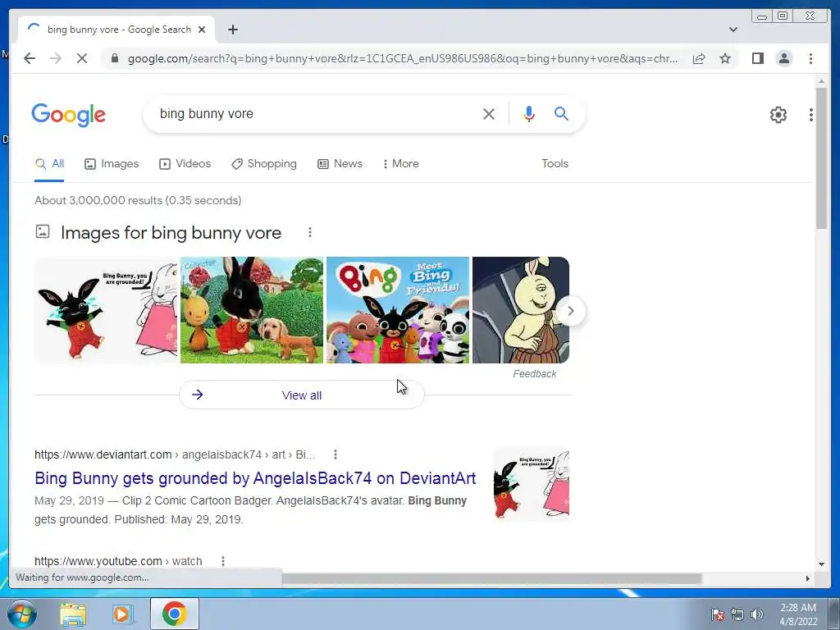Open options for DeviantArt result
Viewport: 840px width, 630px height.
(x=336, y=454)
